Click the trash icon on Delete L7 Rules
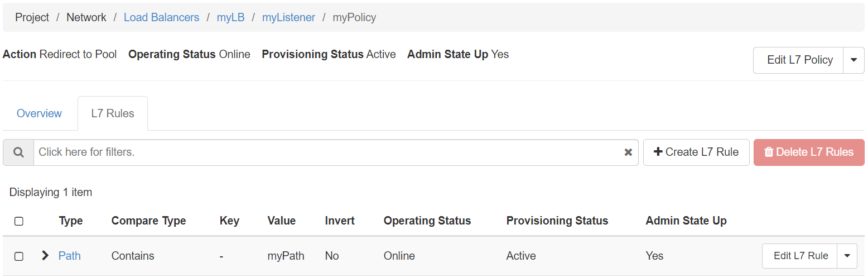 769,152
